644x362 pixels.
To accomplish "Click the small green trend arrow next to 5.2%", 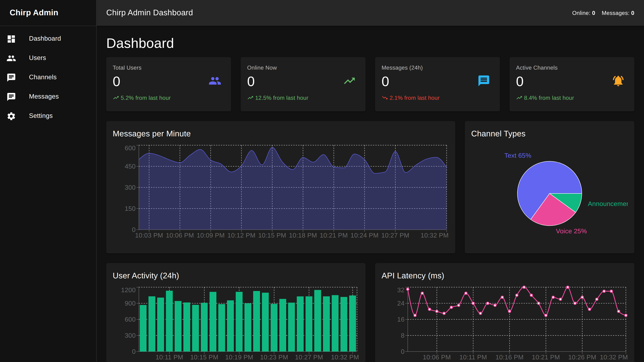I will tap(116, 98).
